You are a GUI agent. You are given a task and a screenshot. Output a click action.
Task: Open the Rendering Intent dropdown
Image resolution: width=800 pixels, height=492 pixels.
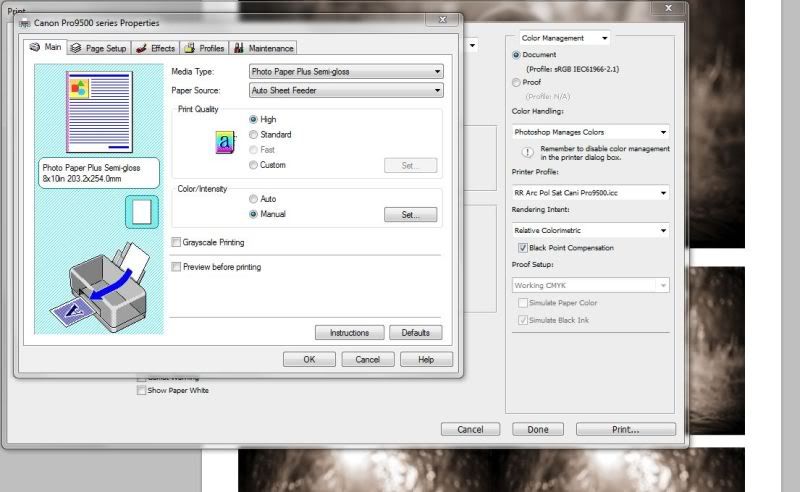click(590, 231)
